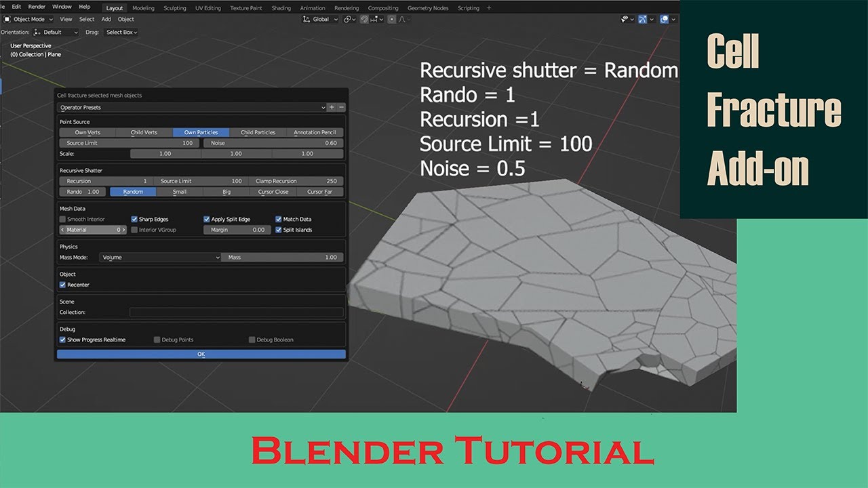This screenshot has width=868, height=488.
Task: Open the snap-to element dropdown
Action: point(377,19)
